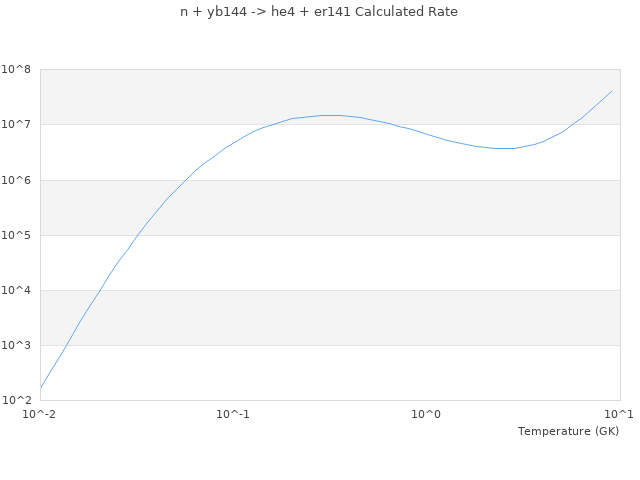This screenshot has width=640, height=480.
Task: Click the chart title about the yb144 rate
Action: [x=319, y=12]
